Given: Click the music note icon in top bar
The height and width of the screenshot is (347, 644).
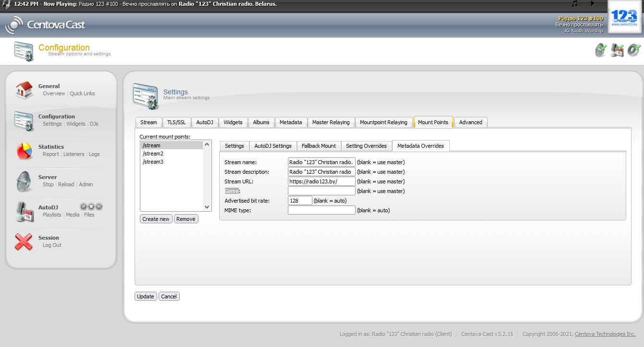Looking at the screenshot, I should coord(574,4).
